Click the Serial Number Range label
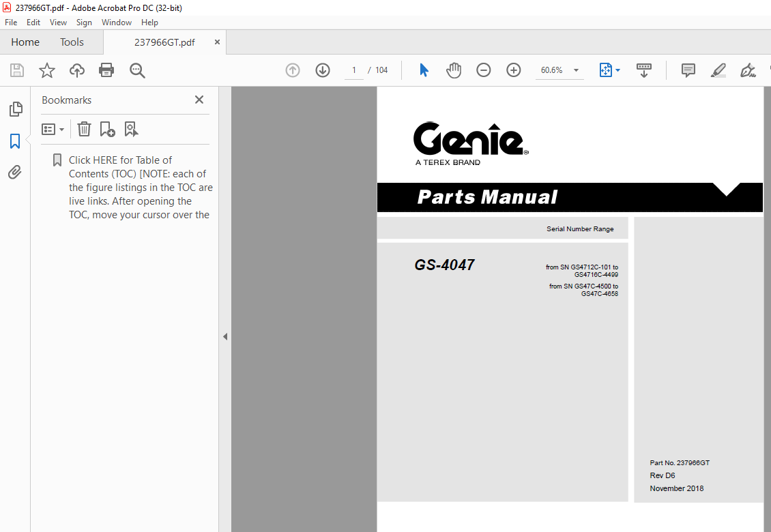 [x=580, y=228]
